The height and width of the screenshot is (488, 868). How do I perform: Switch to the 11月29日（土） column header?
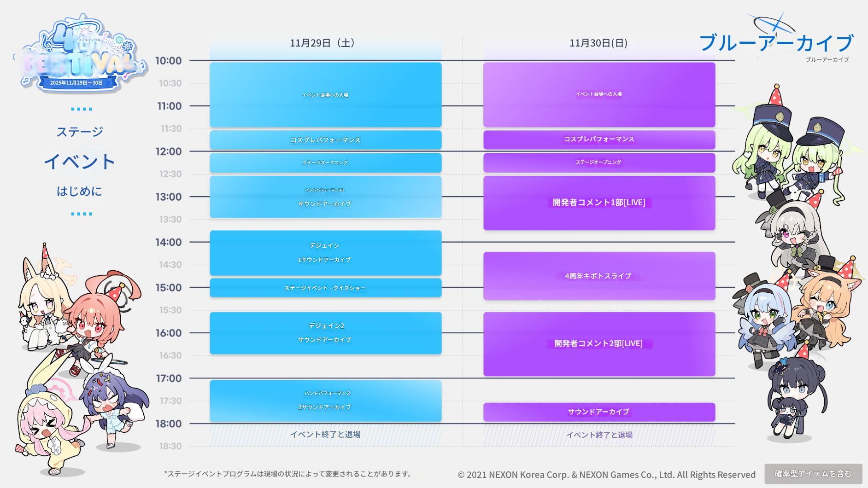tap(325, 43)
